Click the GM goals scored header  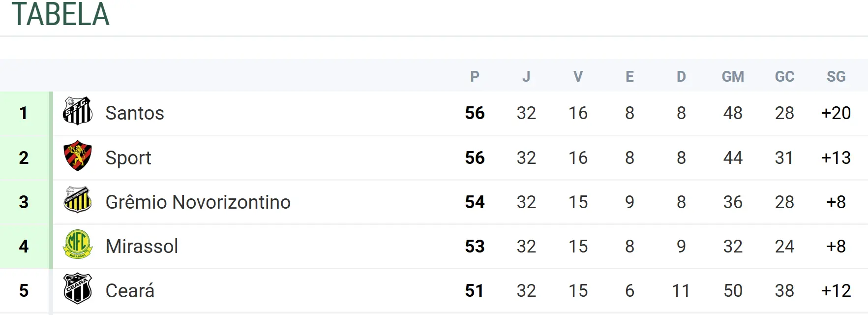[733, 77]
